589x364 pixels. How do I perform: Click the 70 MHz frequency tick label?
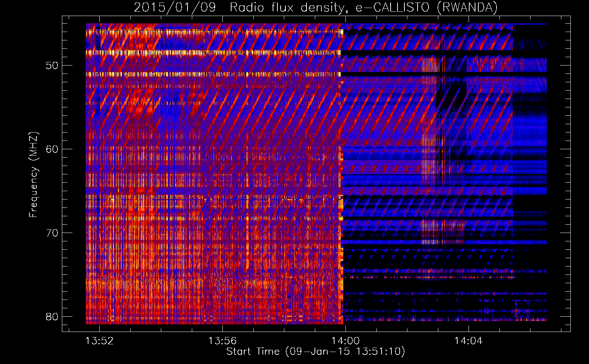pyautogui.click(x=52, y=233)
